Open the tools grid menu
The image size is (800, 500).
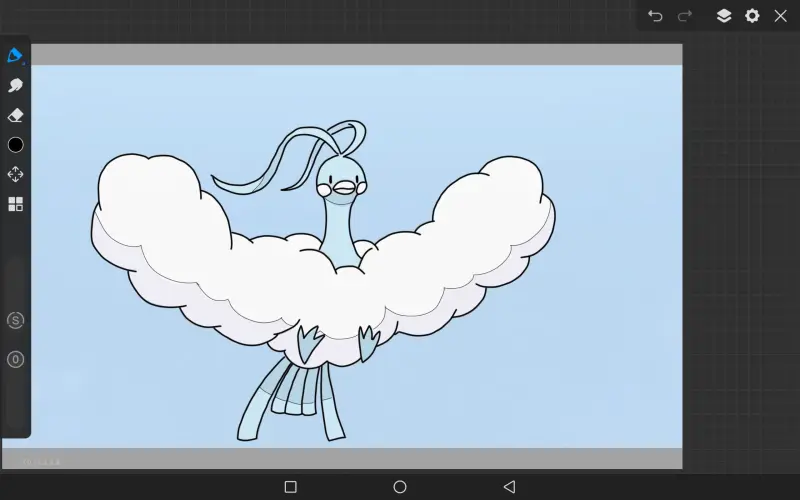(x=15, y=204)
